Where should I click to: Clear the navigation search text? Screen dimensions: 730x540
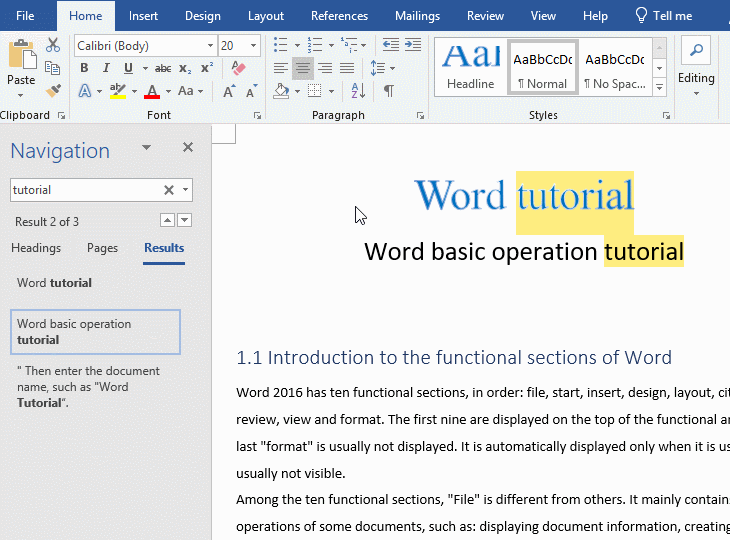[x=169, y=190]
